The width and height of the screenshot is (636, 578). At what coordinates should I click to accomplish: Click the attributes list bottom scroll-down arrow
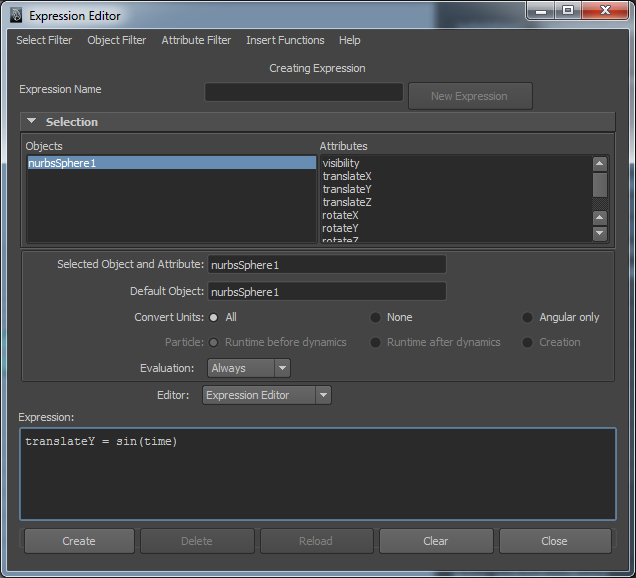point(600,234)
